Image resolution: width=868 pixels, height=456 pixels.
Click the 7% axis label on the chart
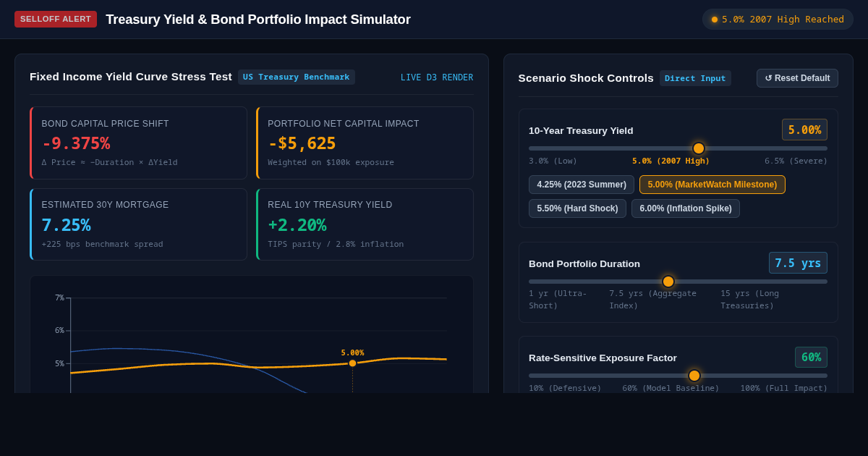click(59, 297)
